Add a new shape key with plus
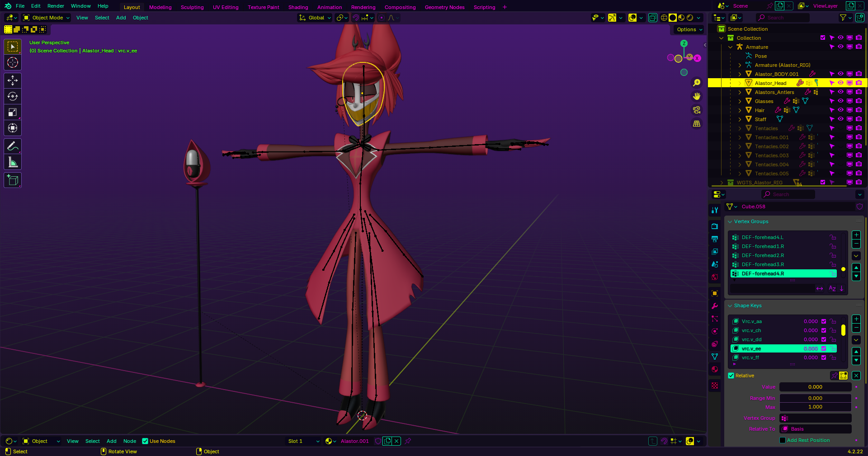This screenshot has width=868, height=456. coord(856,319)
